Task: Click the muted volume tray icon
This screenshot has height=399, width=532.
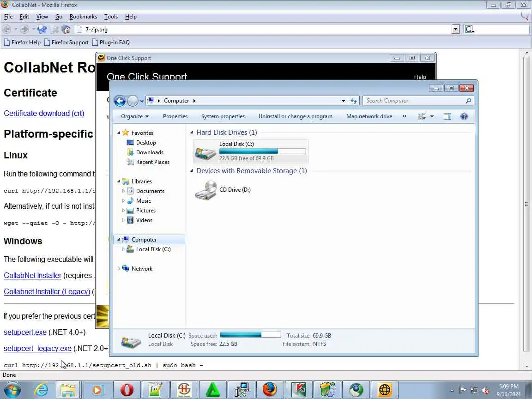Action: 485,391
